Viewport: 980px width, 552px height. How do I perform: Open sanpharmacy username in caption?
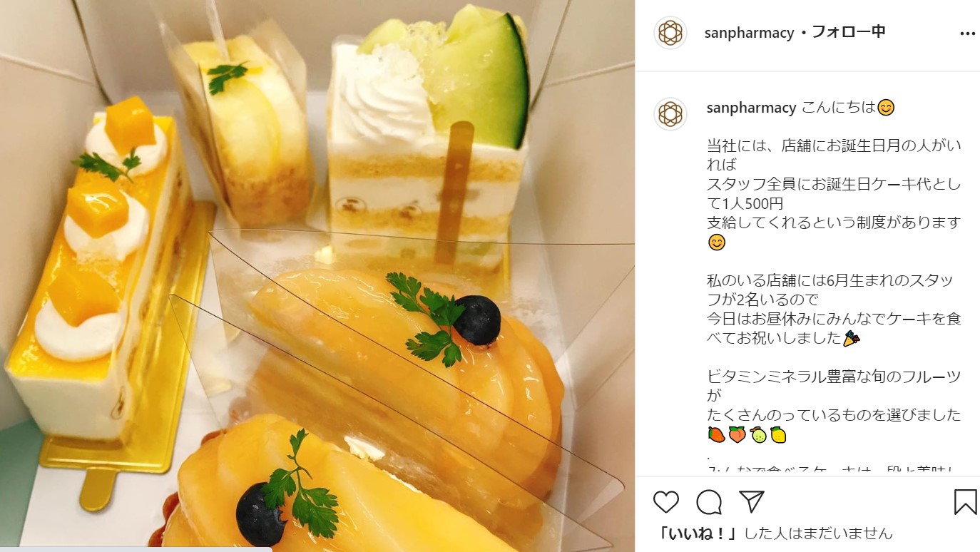click(x=751, y=108)
